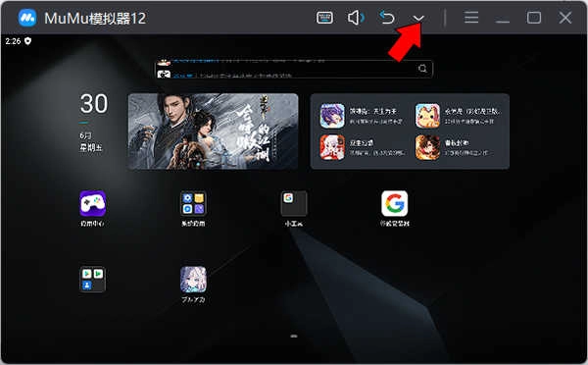Open the brown-haired character game icon
The height and width of the screenshot is (365, 588).
click(x=427, y=147)
